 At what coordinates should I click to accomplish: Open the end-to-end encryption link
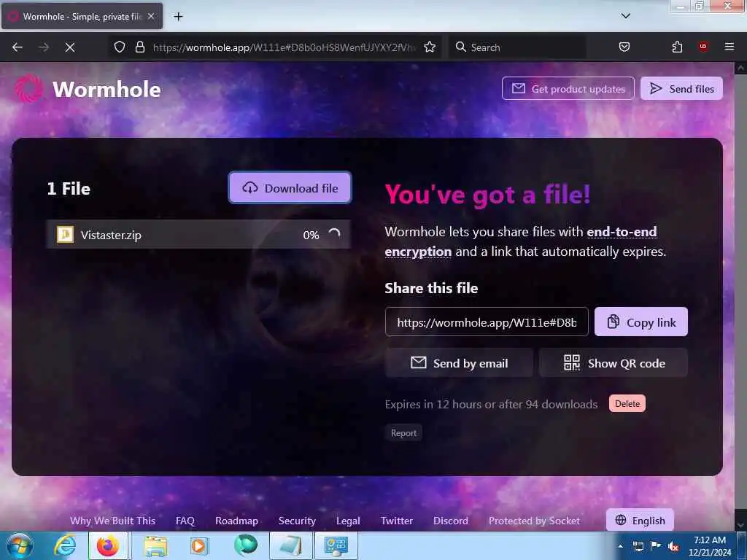click(x=521, y=241)
